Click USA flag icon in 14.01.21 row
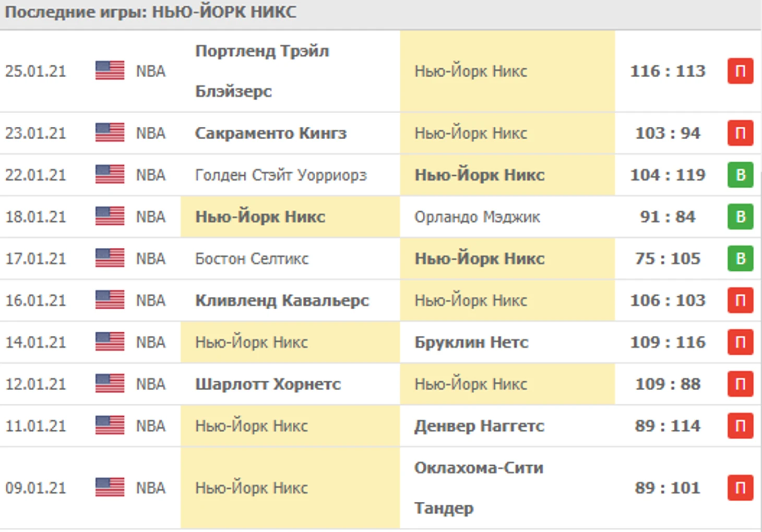The width and height of the screenshot is (762, 532). pyautogui.click(x=110, y=342)
